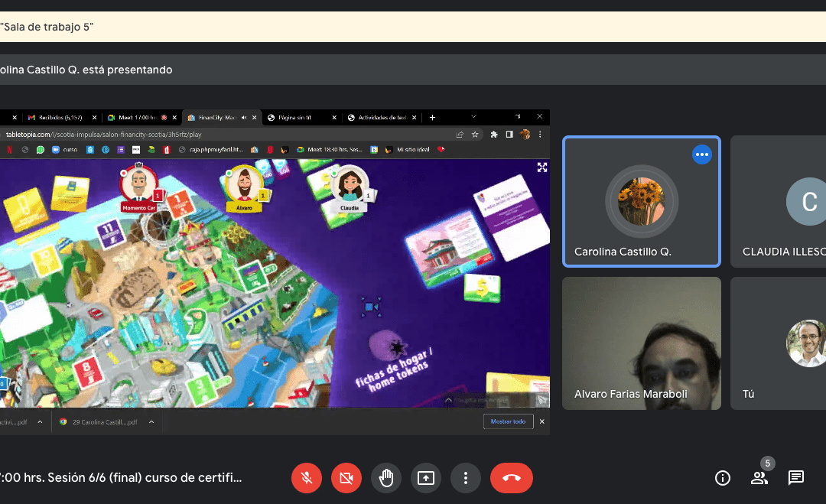The height and width of the screenshot is (504, 826).
Task: Close the downloads bar
Action: tap(541, 421)
